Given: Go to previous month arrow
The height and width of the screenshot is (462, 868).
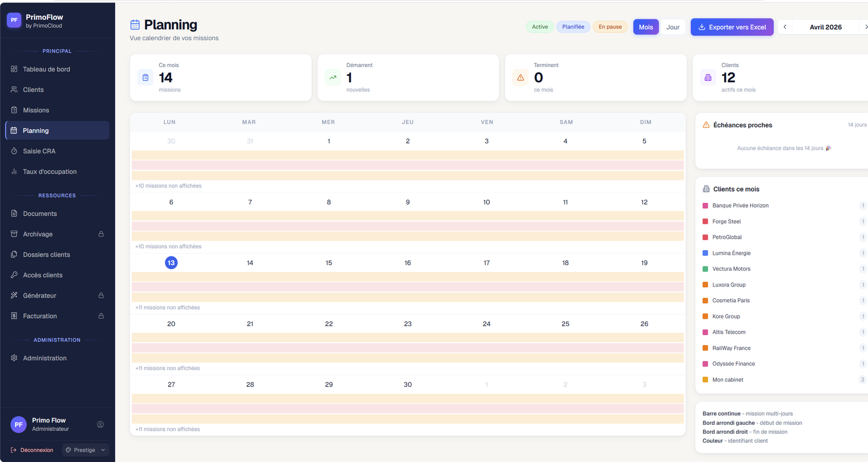Looking at the screenshot, I should (785, 27).
